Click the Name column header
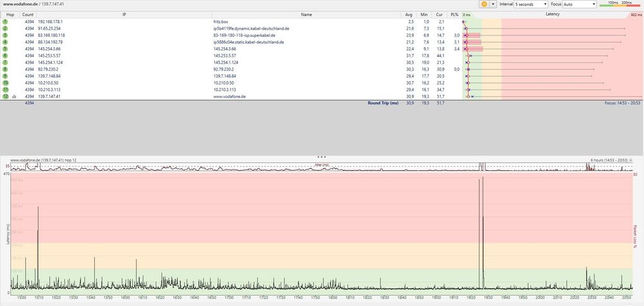 point(306,14)
